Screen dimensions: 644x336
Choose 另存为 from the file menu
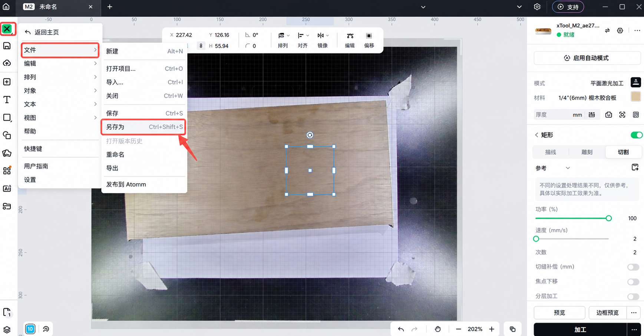pyautogui.click(x=143, y=127)
